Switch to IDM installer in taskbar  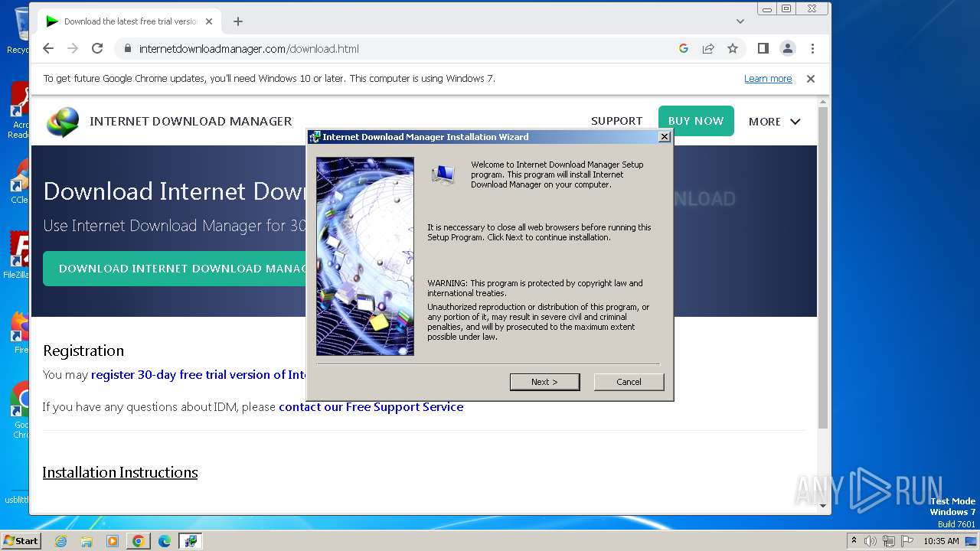[190, 541]
